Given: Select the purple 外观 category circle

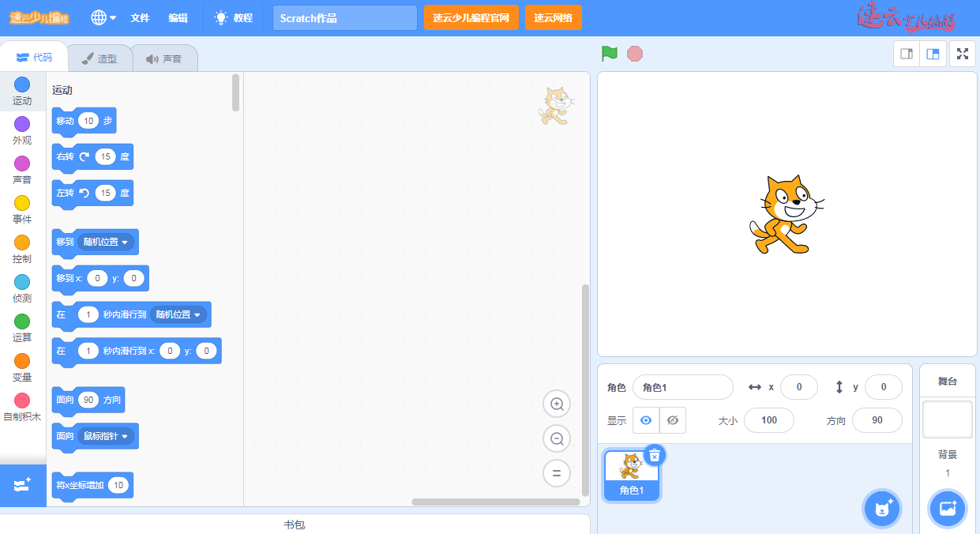Looking at the screenshot, I should pos(22,124).
